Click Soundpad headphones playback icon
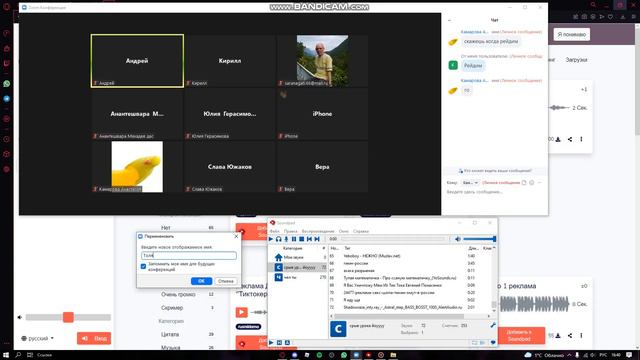The image size is (640, 360). point(278,239)
